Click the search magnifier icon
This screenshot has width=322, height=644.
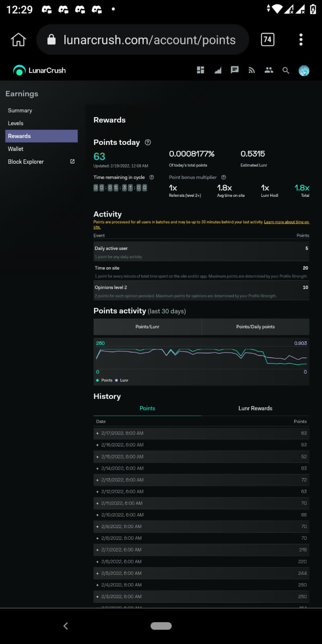pos(286,70)
